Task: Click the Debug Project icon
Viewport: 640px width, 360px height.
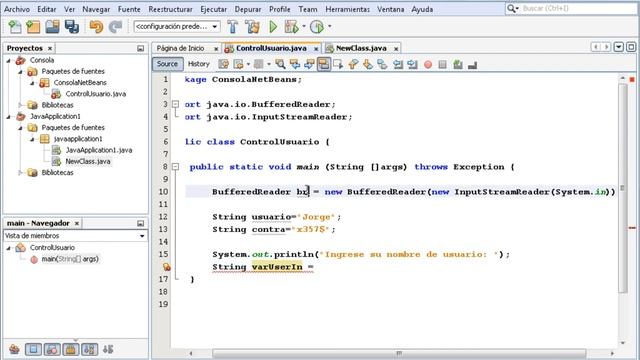Action: coord(291,27)
